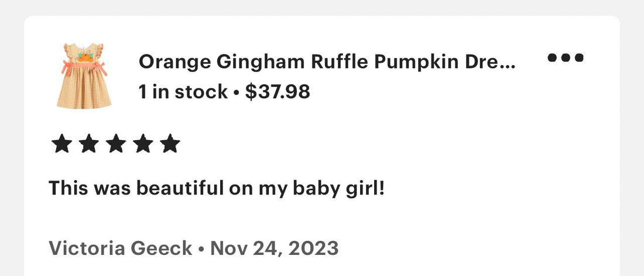The width and height of the screenshot is (644, 276).
Task: Select the second rating star
Action: click(x=89, y=144)
